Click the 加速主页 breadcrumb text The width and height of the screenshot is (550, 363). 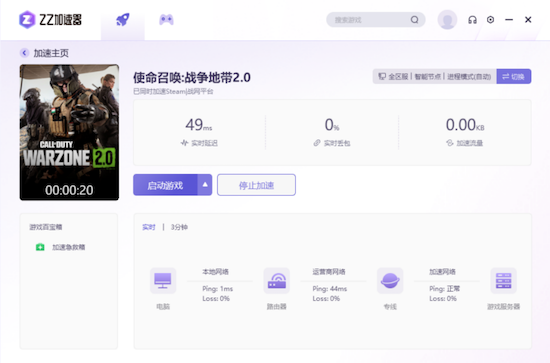(51, 53)
